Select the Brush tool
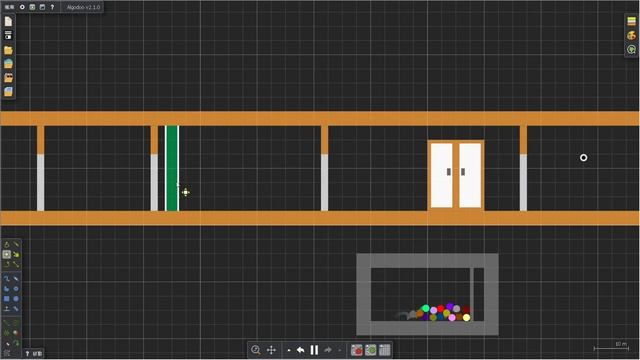 (x=7, y=279)
